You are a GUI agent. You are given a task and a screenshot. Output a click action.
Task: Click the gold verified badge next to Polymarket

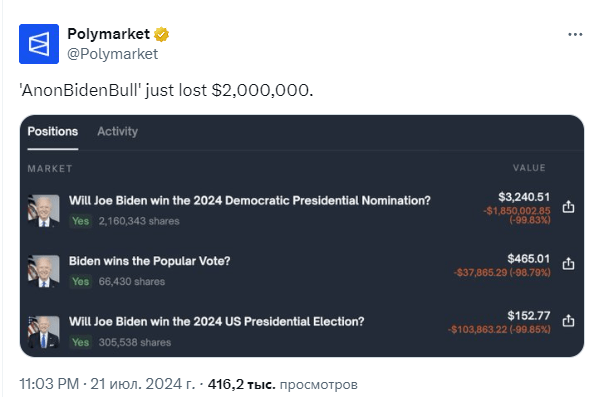click(x=161, y=34)
